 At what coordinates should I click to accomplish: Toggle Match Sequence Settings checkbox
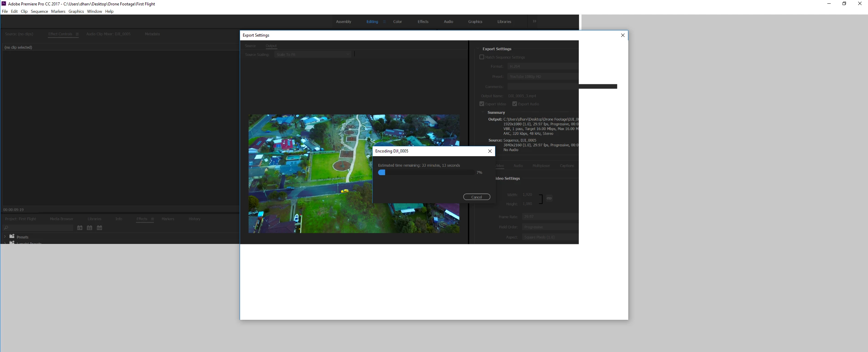pyautogui.click(x=481, y=57)
